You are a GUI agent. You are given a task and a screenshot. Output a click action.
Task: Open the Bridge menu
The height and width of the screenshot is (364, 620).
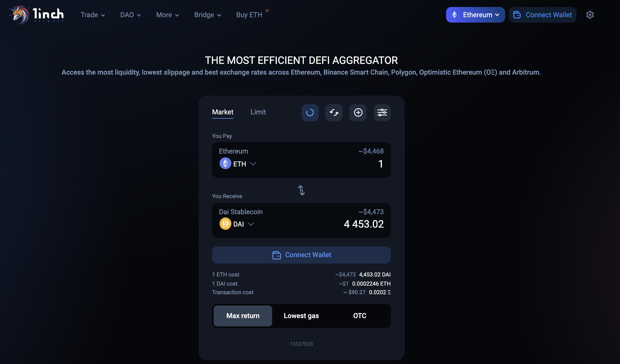point(207,15)
